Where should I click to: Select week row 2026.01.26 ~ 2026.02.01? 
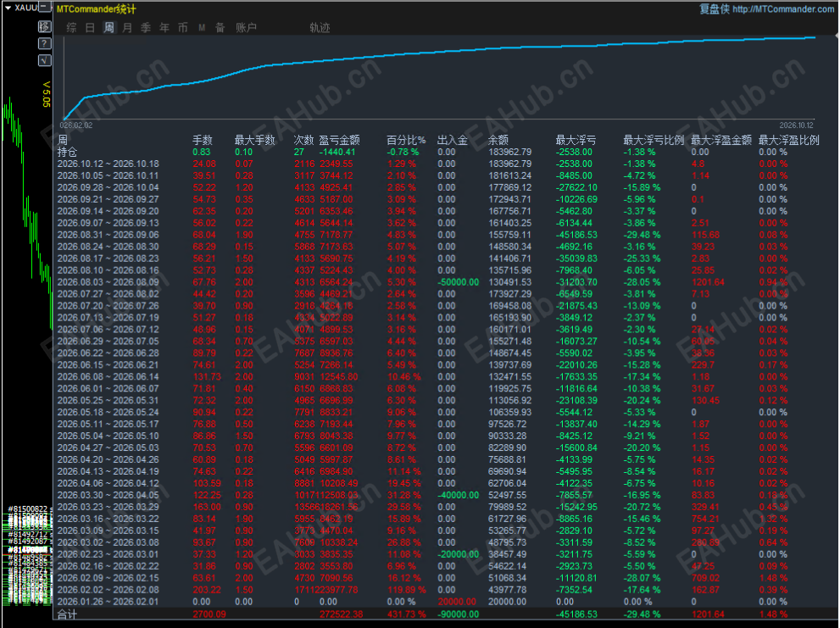tap(108, 602)
